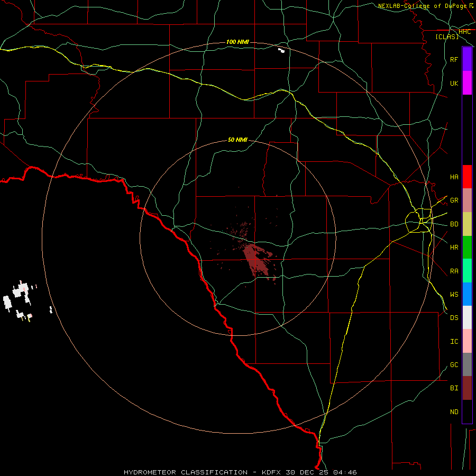Click the DS legend label

(454, 318)
